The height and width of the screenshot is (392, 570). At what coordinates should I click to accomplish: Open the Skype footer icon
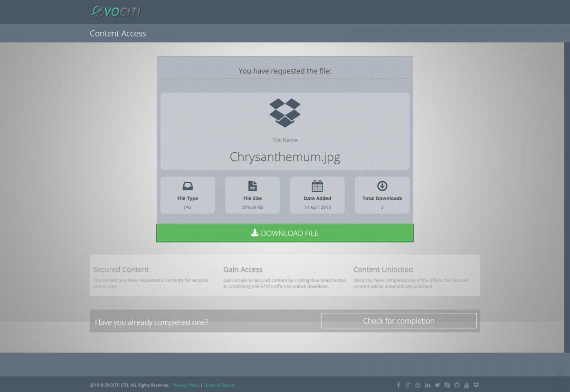447,385
